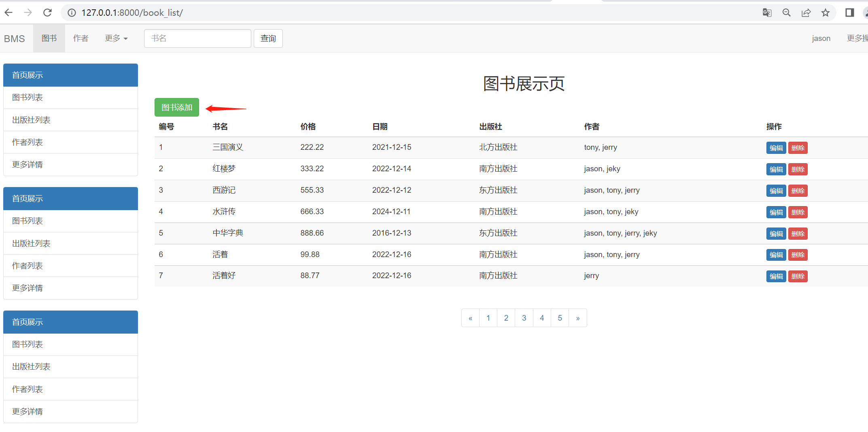Viewport: 868px width, 432px height.
Task: Go to next page with » button
Action: point(578,318)
